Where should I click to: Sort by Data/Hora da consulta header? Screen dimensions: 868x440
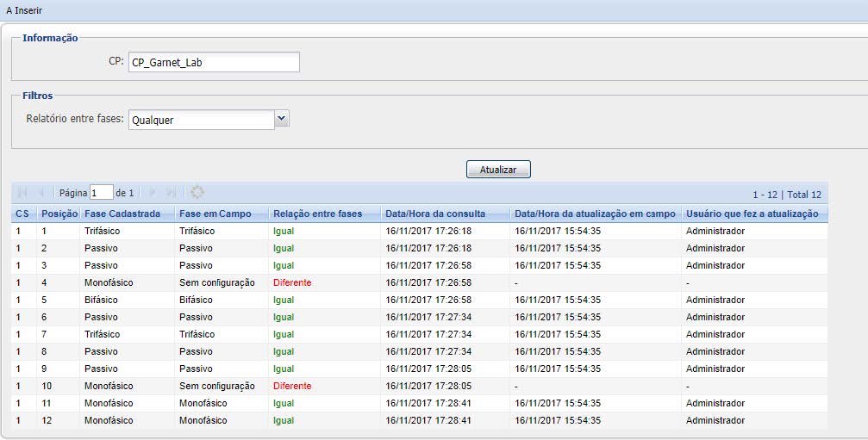coord(435,214)
